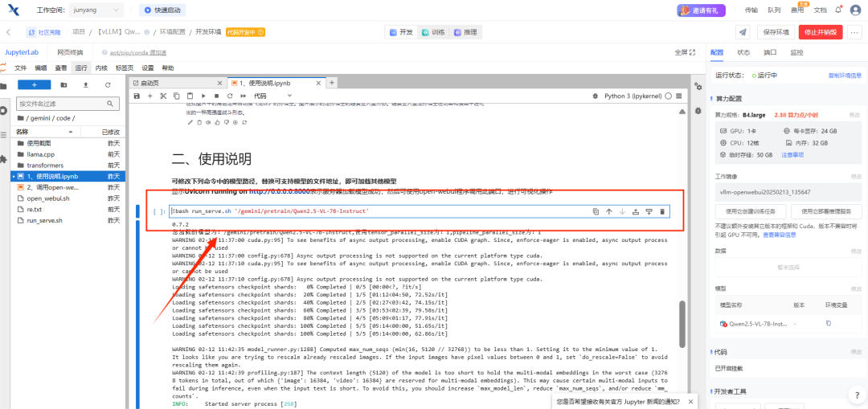Screen dimensions: 868x409
Task: Click the Python 3 (ipykernel) kernel name
Action: (633, 96)
